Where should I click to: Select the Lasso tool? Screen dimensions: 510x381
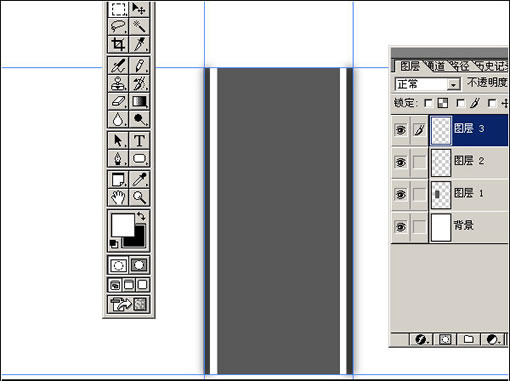[x=118, y=26]
